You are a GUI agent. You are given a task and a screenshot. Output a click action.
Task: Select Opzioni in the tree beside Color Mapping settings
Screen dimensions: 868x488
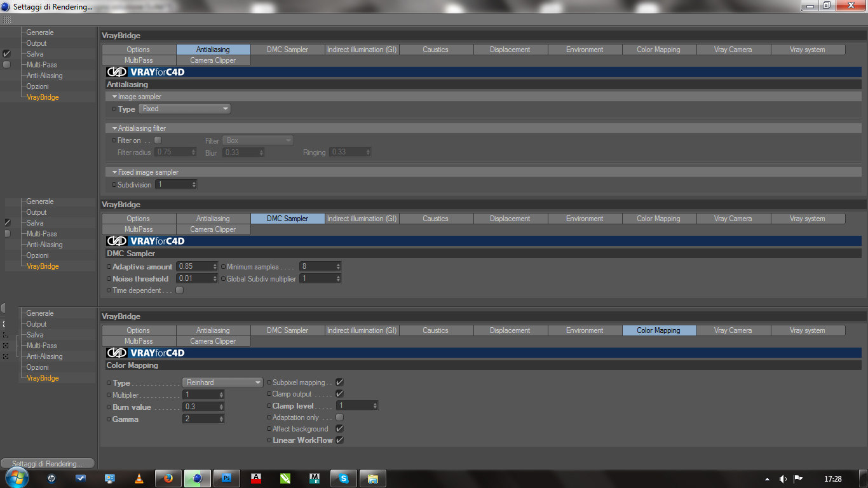coord(37,367)
